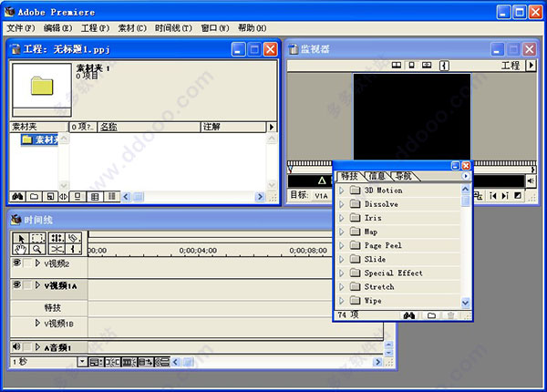
Task: Select the arrow Selection tool in timeline
Action: [21, 239]
